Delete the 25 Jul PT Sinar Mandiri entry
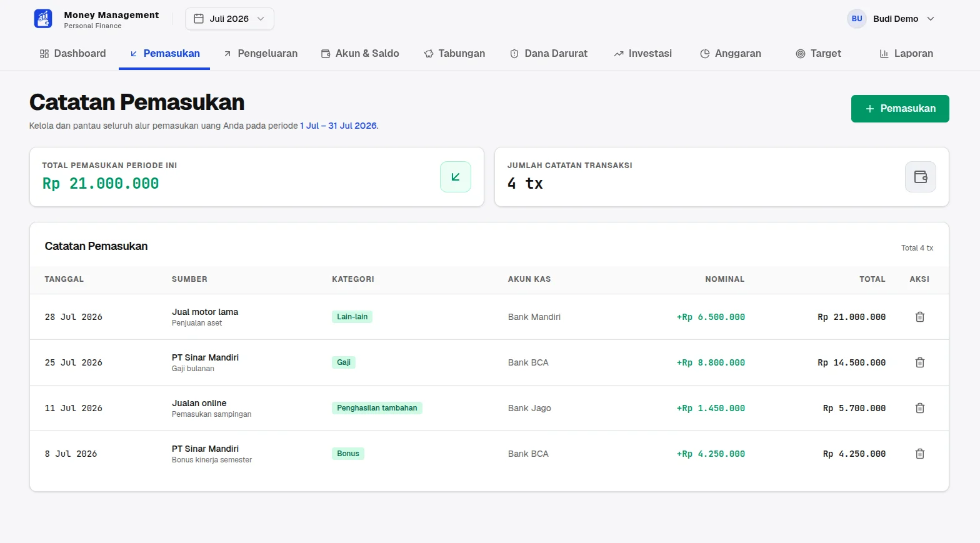980x543 pixels. (x=920, y=362)
